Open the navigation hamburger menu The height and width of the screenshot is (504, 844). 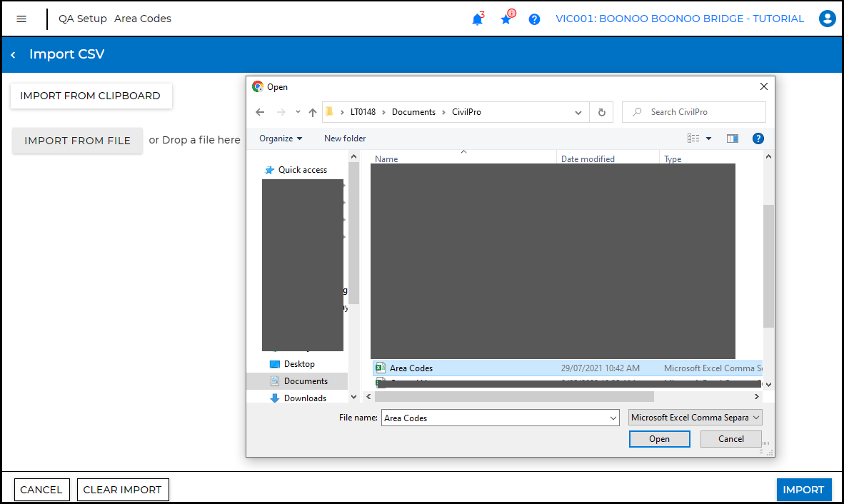[23, 19]
